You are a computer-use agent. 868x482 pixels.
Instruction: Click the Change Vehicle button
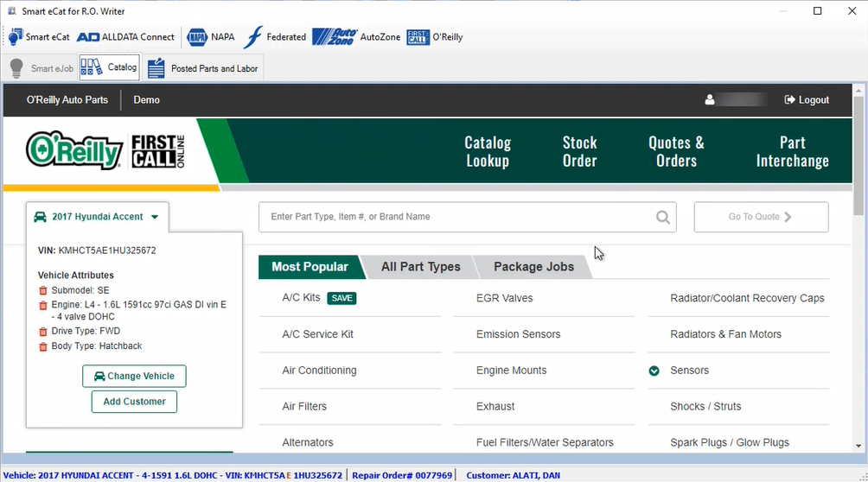(x=134, y=376)
